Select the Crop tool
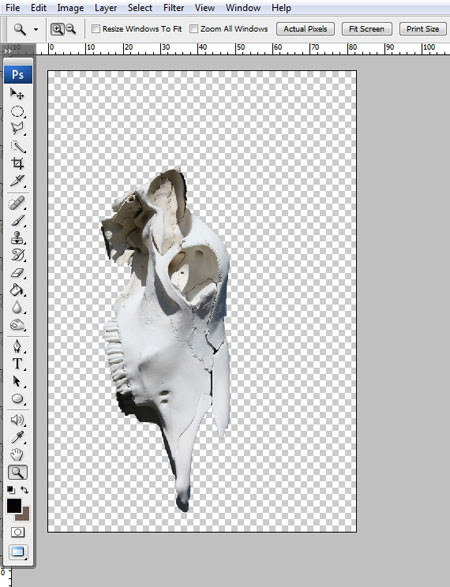The width and height of the screenshot is (450, 587). click(17, 163)
